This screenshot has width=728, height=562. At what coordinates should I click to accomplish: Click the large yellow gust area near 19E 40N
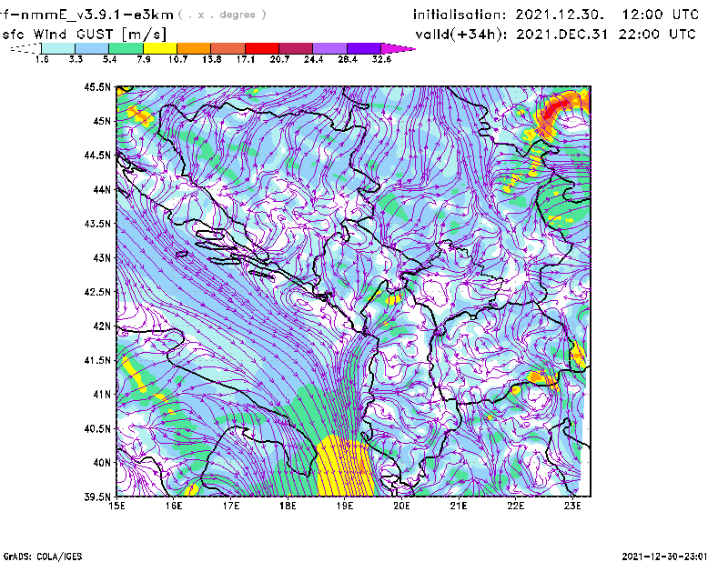click(x=344, y=467)
